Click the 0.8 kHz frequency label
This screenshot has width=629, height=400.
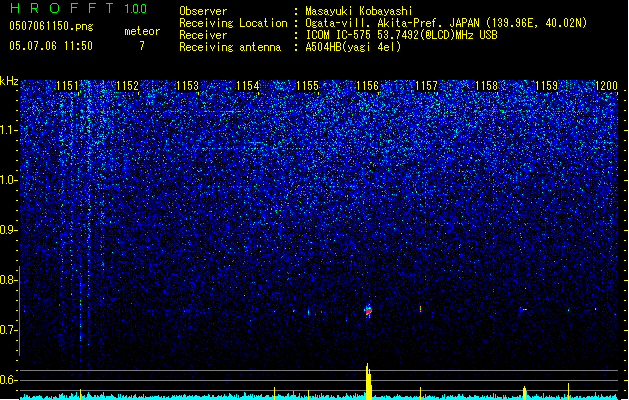pyautogui.click(x=9, y=280)
